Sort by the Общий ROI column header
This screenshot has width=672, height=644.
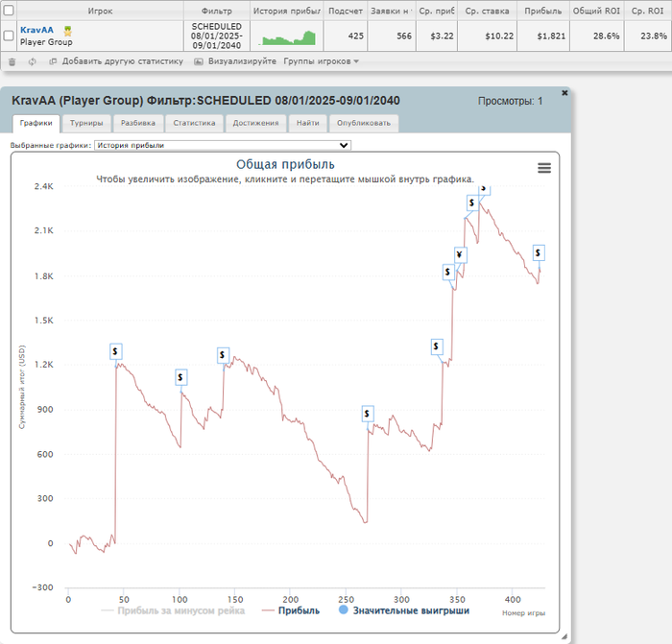pyautogui.click(x=596, y=11)
